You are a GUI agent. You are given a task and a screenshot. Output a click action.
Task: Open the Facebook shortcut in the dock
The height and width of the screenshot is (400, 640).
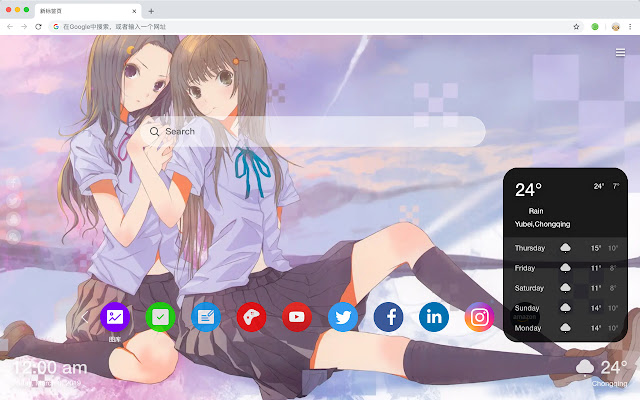(x=389, y=317)
